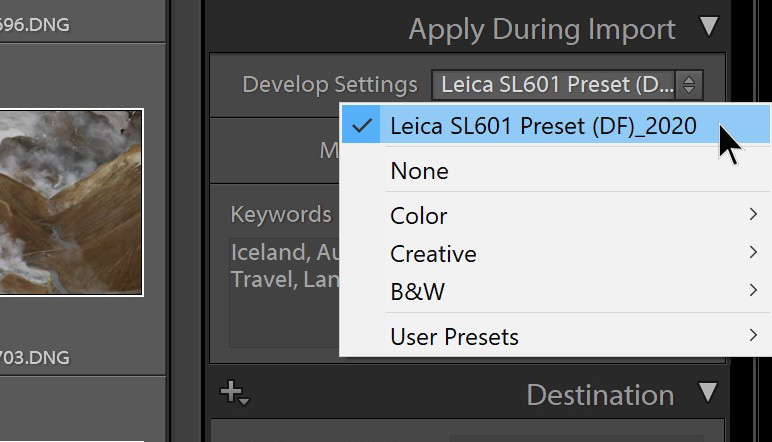Click inside the Keywords text field
The image size is (772, 442).
click(x=285, y=293)
